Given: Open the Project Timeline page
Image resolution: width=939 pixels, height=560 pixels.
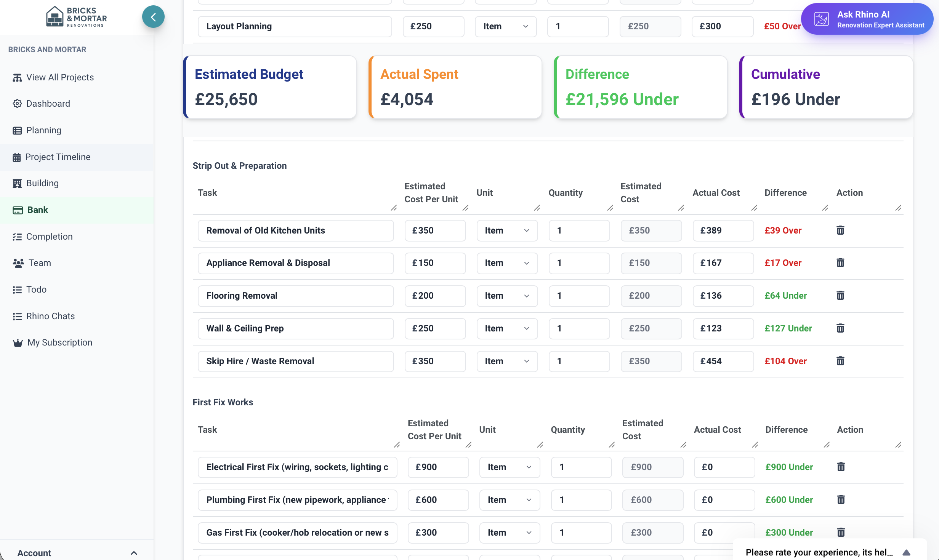Looking at the screenshot, I should [58, 157].
